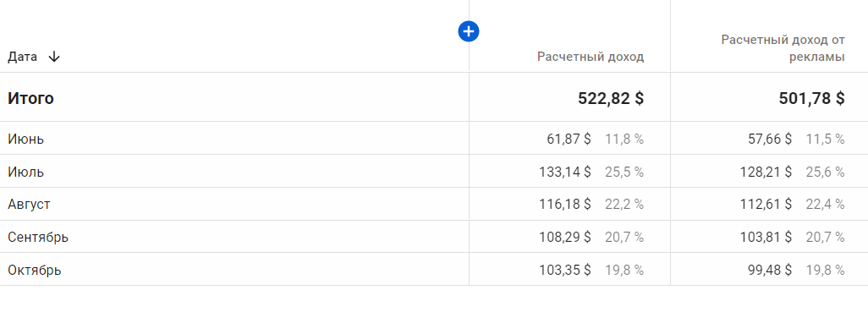Toggle sort with the Дата arrow icon
868x312 pixels.
point(53,57)
